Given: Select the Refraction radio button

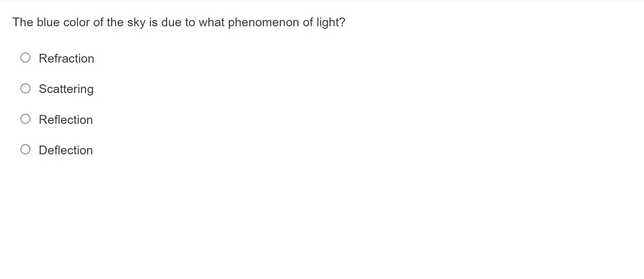Looking at the screenshot, I should (25, 58).
